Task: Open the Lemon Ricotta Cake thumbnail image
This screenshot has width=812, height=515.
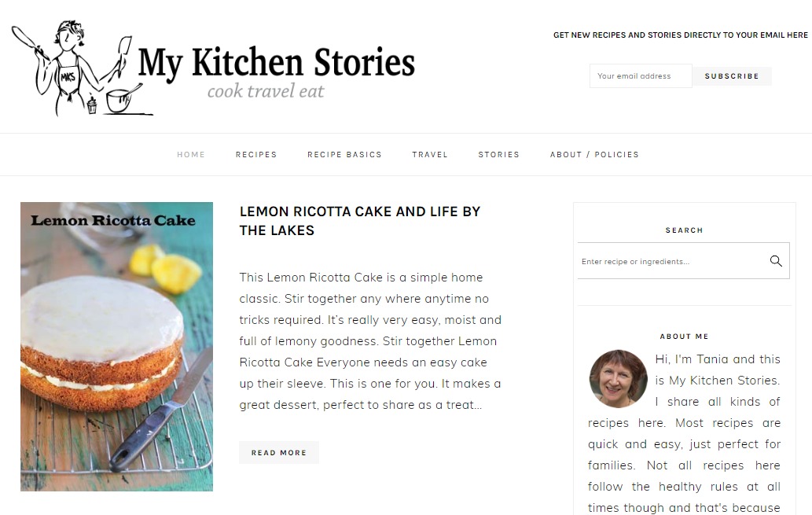Action: click(x=116, y=346)
